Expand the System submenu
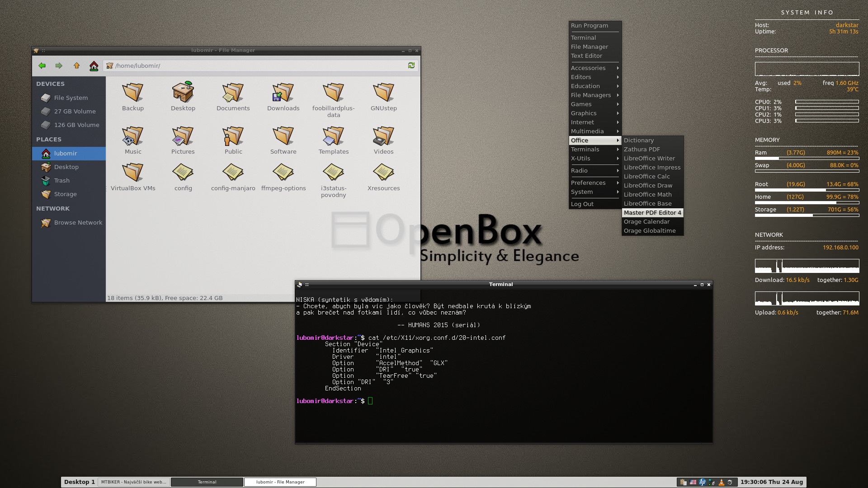The width and height of the screenshot is (868, 488). [595, 192]
